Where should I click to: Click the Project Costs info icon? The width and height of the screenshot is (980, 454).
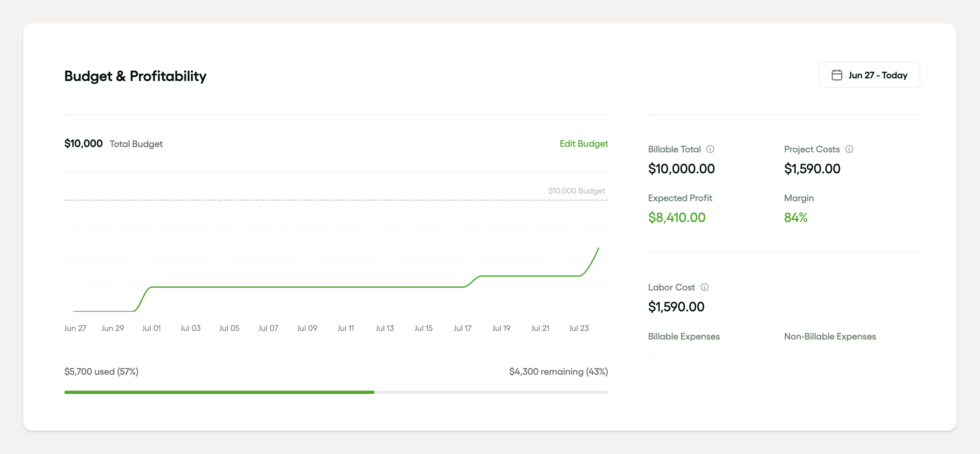tap(849, 149)
